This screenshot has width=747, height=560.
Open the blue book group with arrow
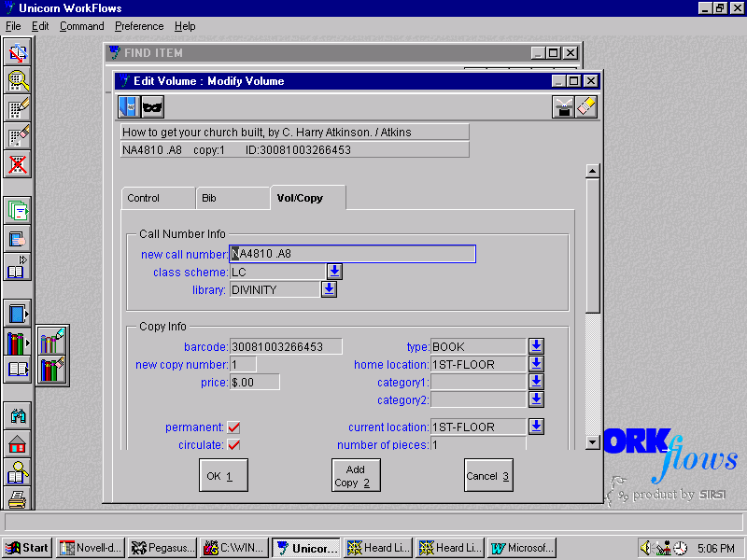(18, 314)
